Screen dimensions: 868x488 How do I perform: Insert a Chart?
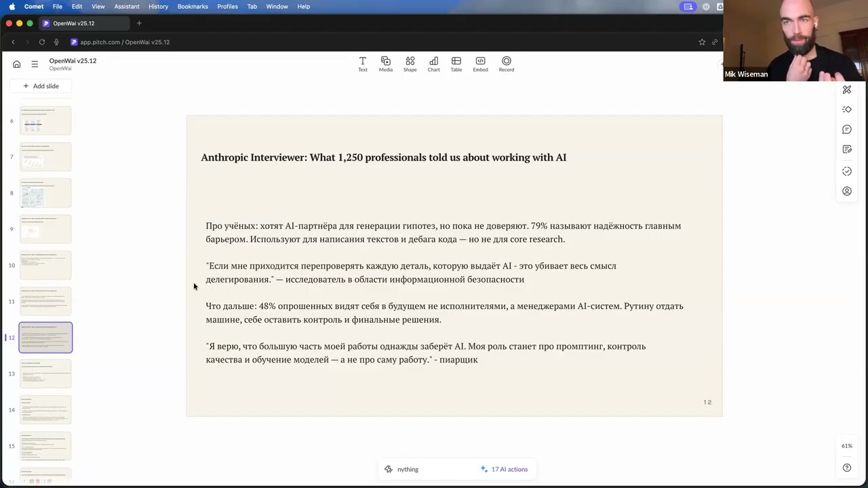[433, 64]
